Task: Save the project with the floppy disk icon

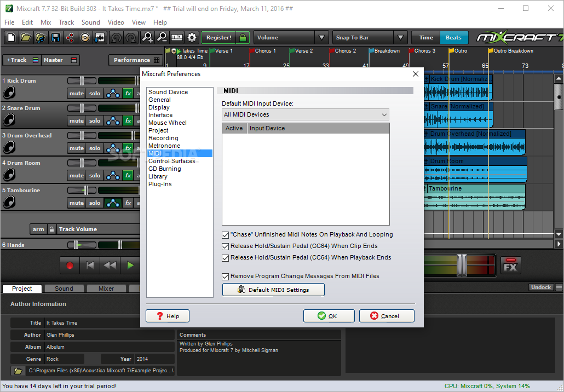Action: (55, 37)
